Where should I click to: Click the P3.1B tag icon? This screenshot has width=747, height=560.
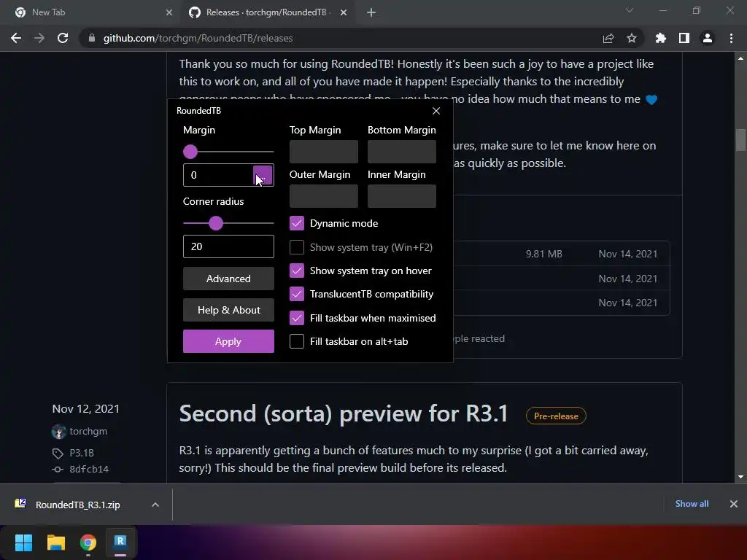pos(58,454)
